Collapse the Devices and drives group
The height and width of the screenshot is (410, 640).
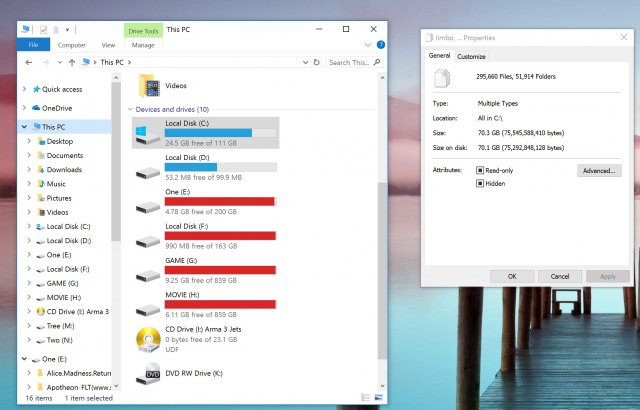pos(130,109)
